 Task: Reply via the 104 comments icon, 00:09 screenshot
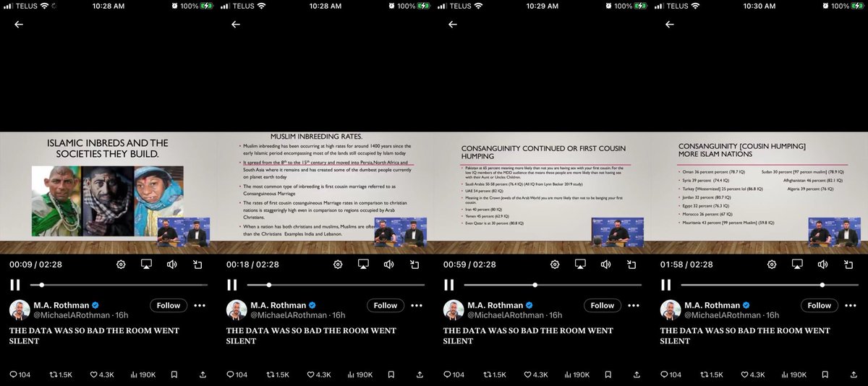coord(20,374)
